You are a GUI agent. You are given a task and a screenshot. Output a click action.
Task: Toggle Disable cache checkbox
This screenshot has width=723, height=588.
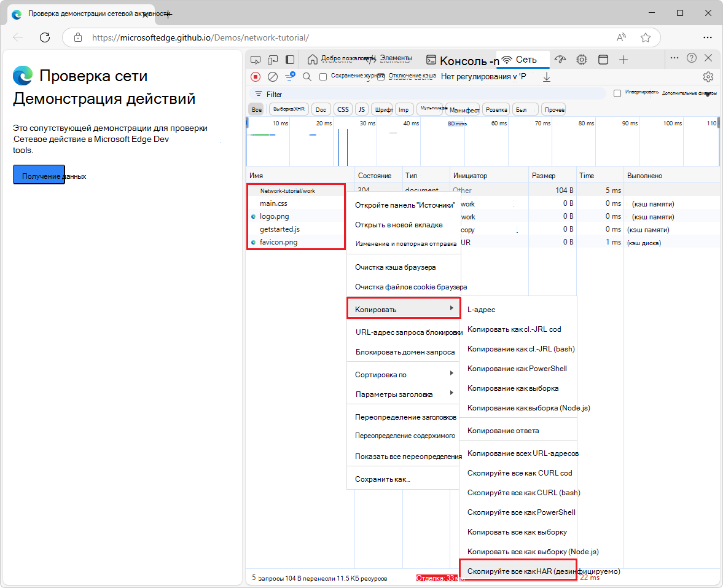[381, 77]
